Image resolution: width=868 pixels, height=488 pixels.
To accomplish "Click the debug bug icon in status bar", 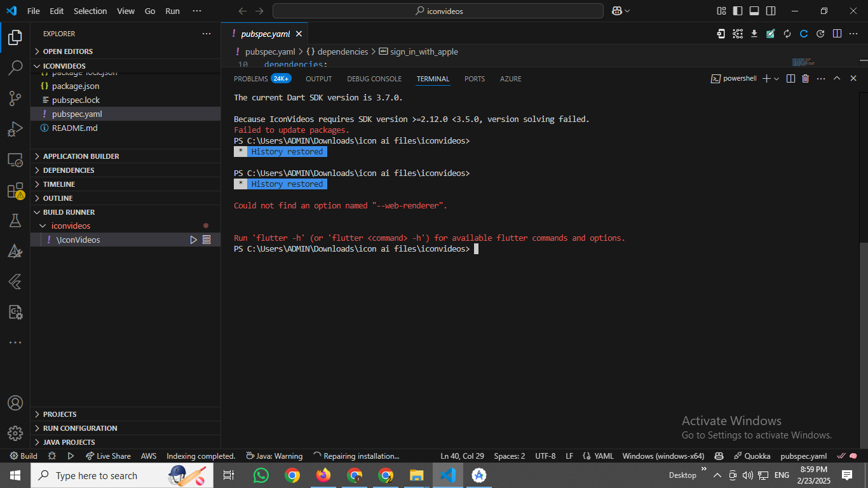I will click(52, 456).
